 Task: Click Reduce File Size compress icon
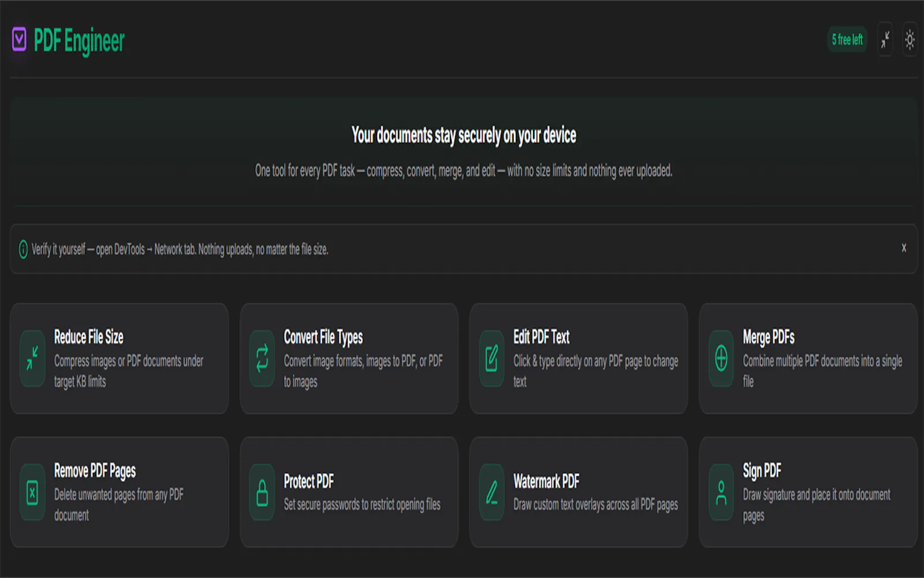[x=32, y=358]
